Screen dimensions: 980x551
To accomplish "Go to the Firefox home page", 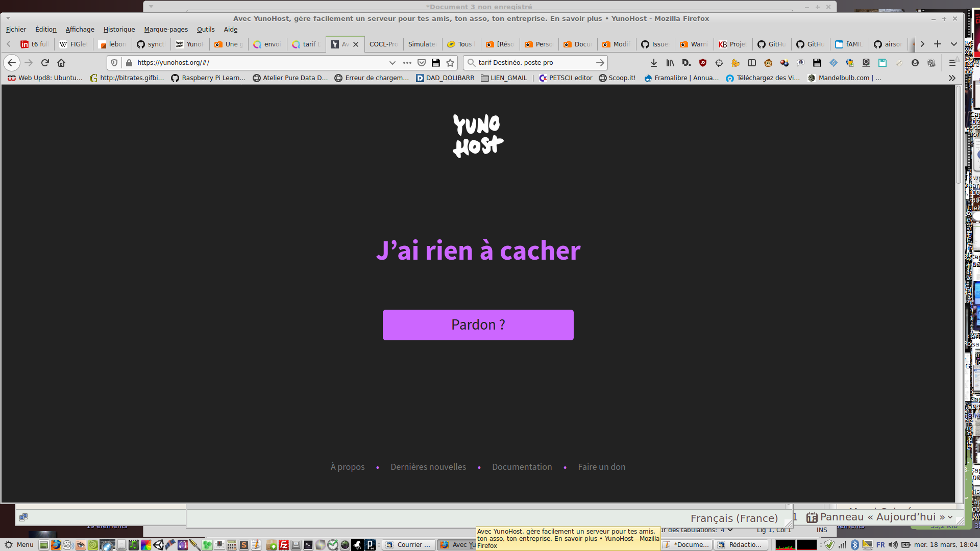I will (x=61, y=63).
